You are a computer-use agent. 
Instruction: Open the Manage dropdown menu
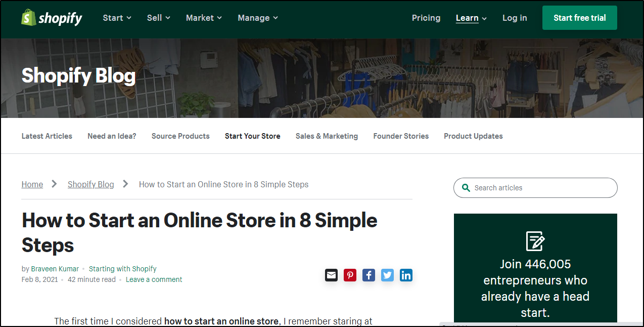[258, 18]
